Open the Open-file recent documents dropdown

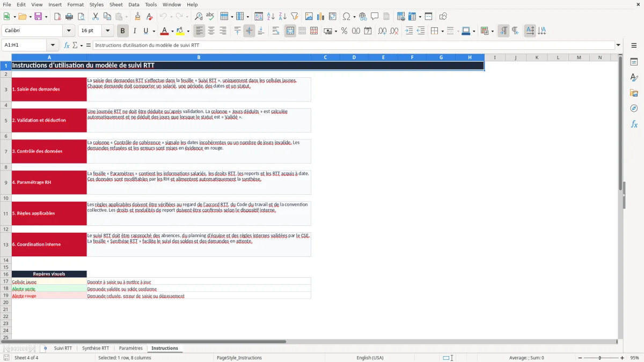[31, 17]
